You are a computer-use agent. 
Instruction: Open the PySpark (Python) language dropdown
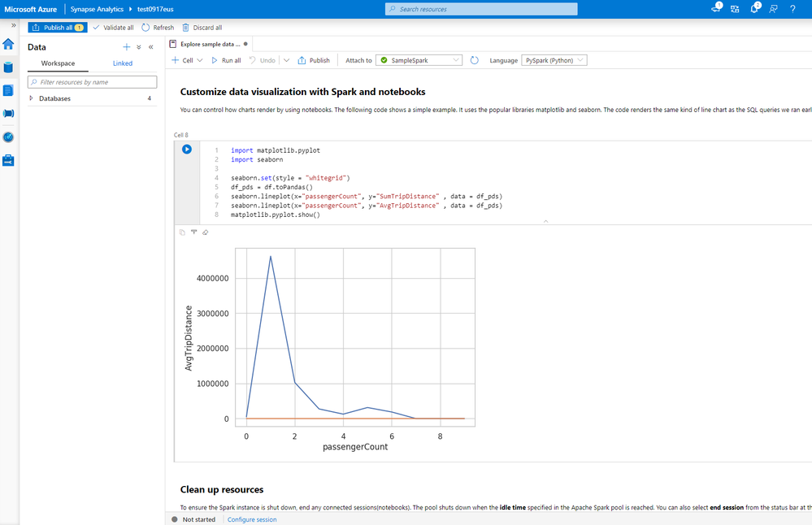pos(554,61)
